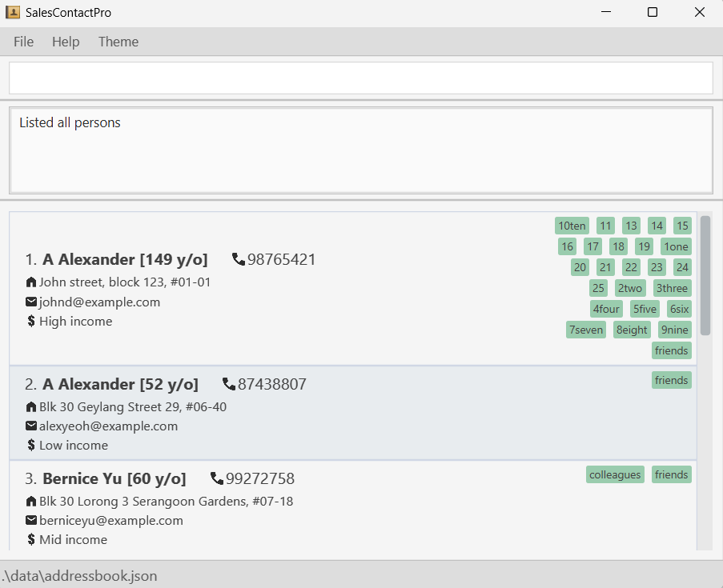Click the colleagues tag on Bernice Yu
The height and width of the screenshot is (588, 723).
click(x=615, y=474)
